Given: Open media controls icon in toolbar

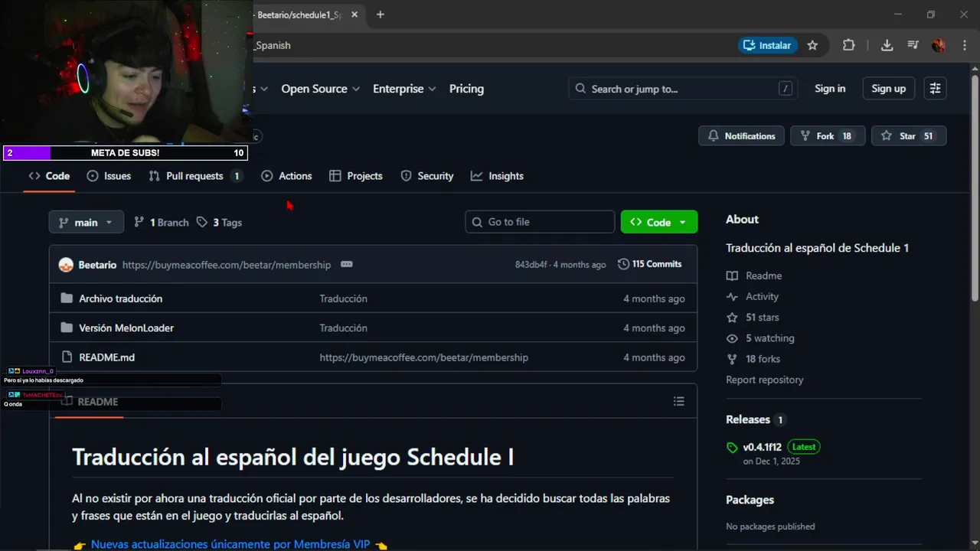Looking at the screenshot, I should pyautogui.click(x=913, y=45).
